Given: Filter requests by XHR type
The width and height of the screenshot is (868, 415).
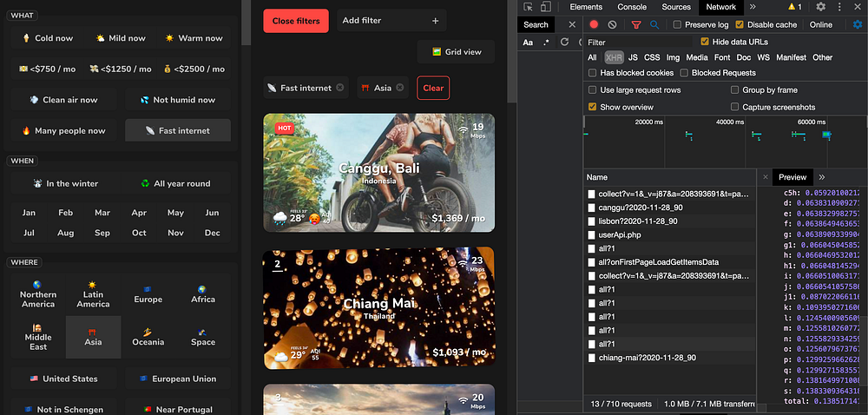Looking at the screenshot, I should coord(614,57).
